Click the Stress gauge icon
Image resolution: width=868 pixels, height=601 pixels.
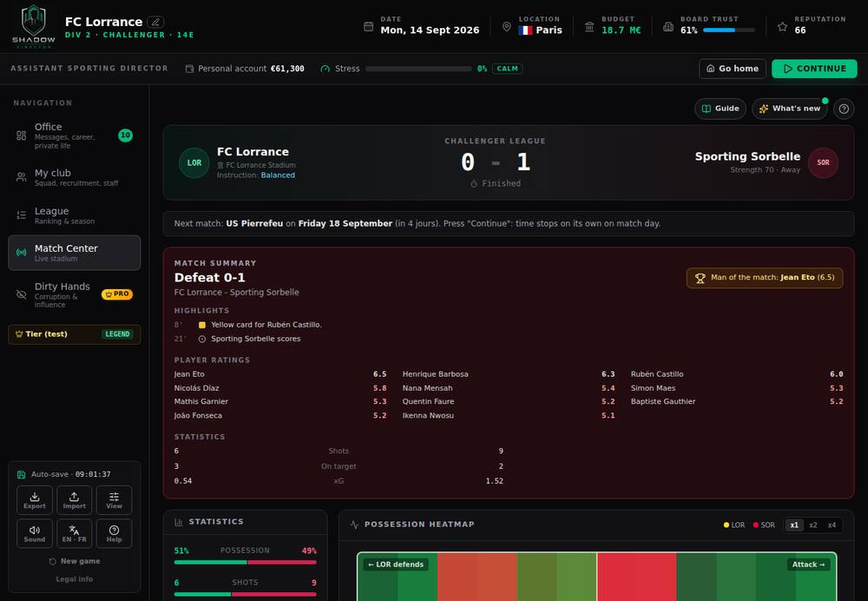click(325, 69)
